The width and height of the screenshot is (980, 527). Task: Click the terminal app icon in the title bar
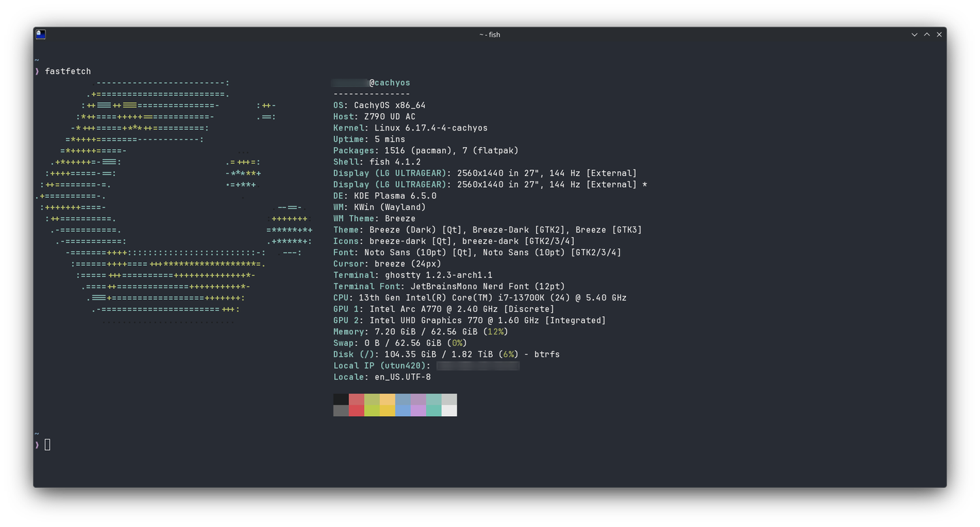click(x=41, y=34)
